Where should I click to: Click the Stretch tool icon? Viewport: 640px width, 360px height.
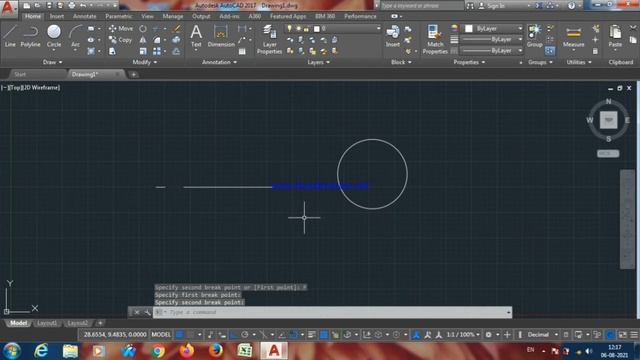click(112, 51)
